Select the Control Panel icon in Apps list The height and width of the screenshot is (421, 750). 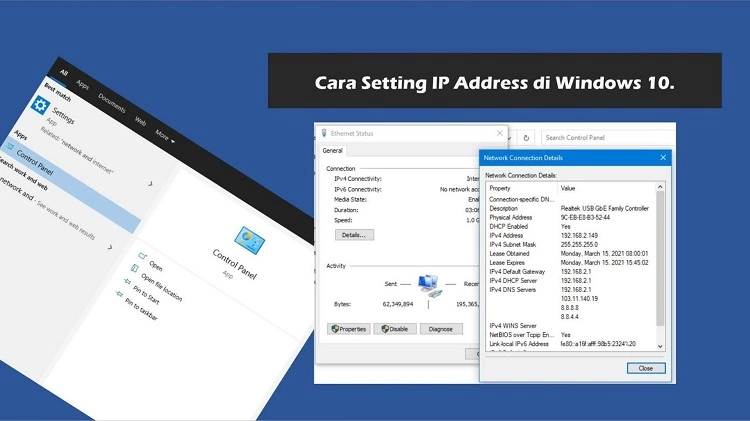[9, 146]
